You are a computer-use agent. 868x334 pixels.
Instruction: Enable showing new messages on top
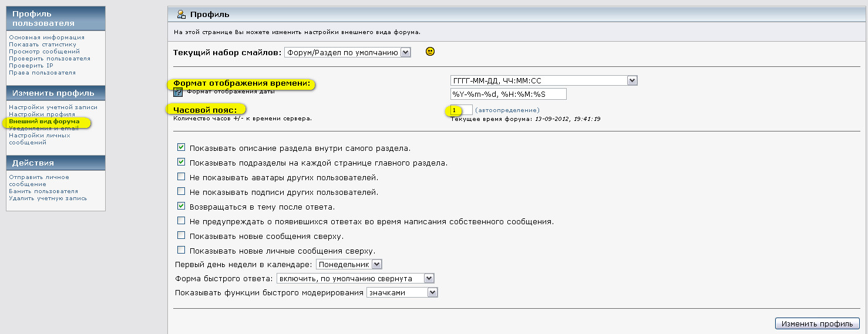(x=181, y=236)
